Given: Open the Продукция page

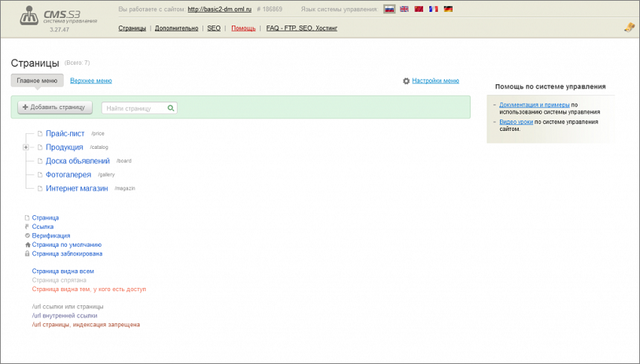Looking at the screenshot, I should point(65,147).
